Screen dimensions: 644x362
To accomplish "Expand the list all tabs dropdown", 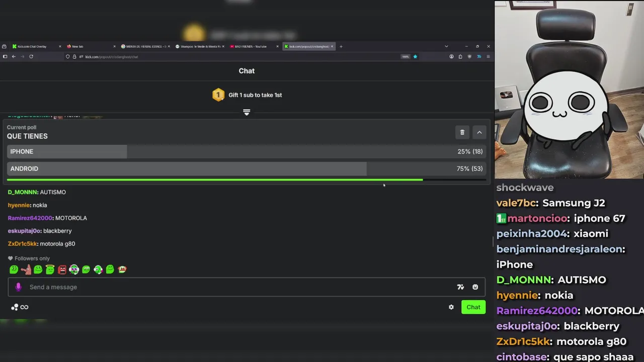I will (446, 46).
